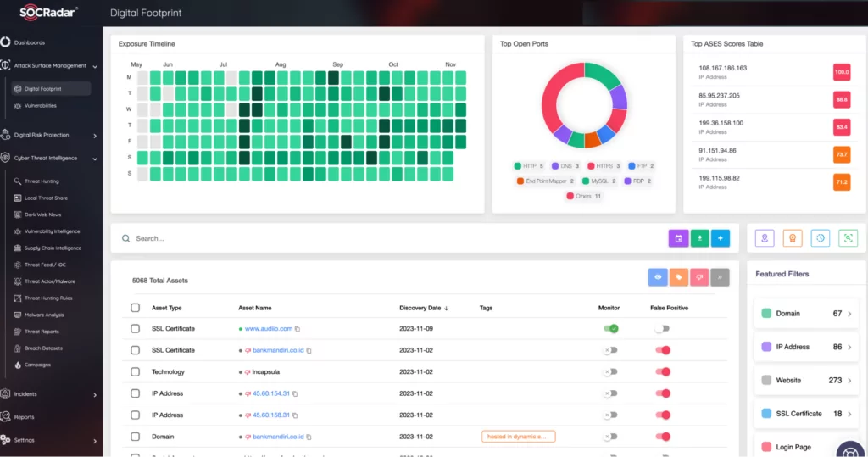Click the Threat Hunting sidebar icon
This screenshot has width=868, height=457.
pos(17,181)
